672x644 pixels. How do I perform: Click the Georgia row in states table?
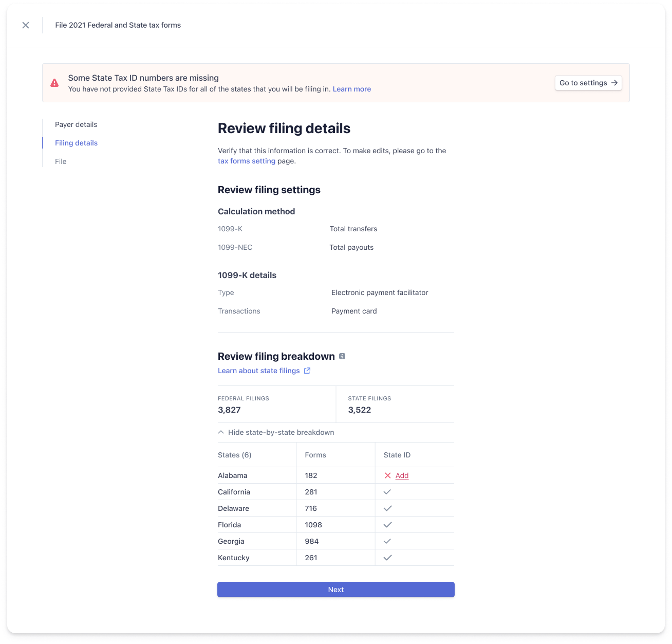click(231, 541)
